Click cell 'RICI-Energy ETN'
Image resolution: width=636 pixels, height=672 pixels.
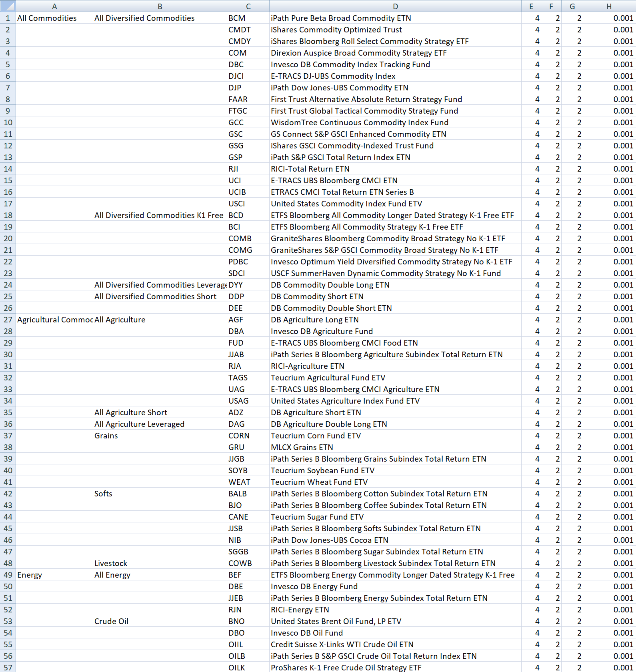[395, 610]
